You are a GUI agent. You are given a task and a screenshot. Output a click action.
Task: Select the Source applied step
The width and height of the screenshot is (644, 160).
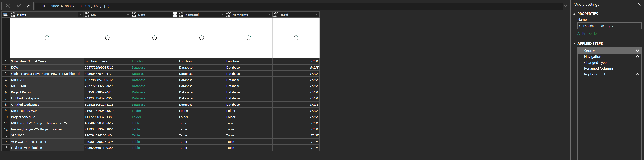coord(609,51)
